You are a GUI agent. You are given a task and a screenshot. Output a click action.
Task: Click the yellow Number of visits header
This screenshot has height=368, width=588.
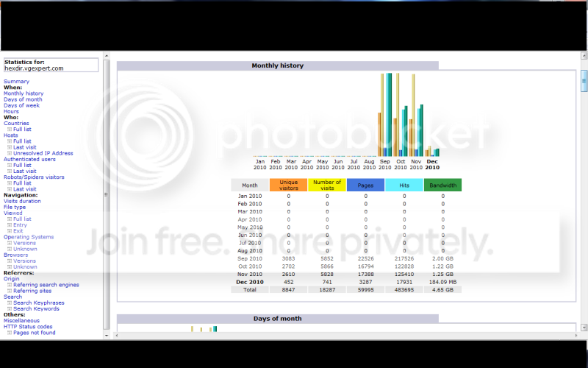click(327, 185)
